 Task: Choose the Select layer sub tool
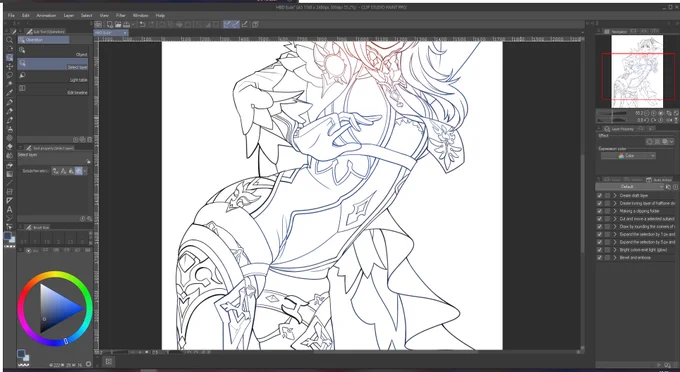52,64
